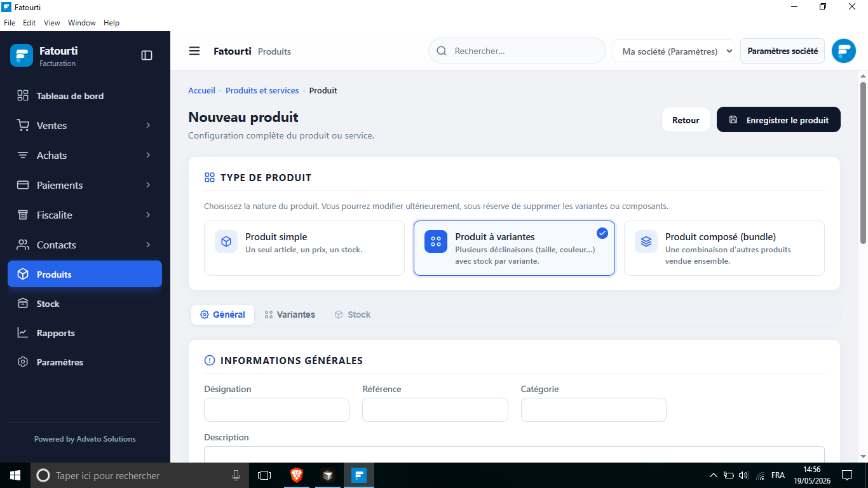The height and width of the screenshot is (488, 868).
Task: Open the Edit menu
Action: click(x=29, y=22)
